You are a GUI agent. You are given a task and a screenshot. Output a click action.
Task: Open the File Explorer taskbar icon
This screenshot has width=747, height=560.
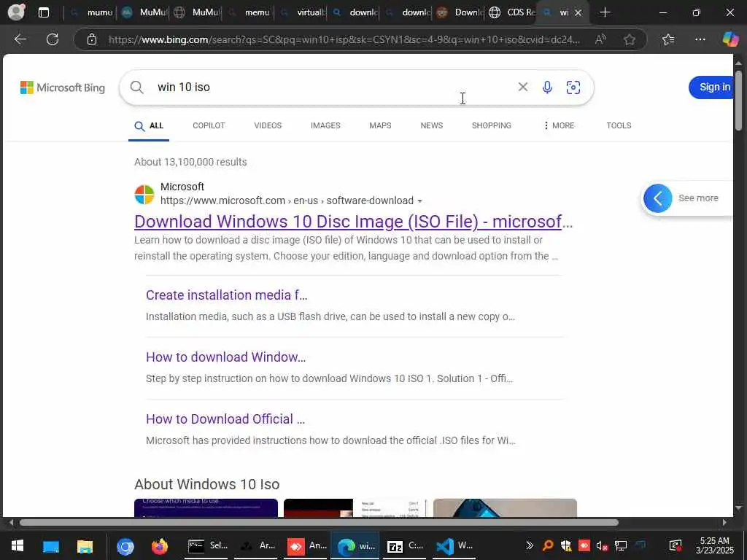coord(85,546)
